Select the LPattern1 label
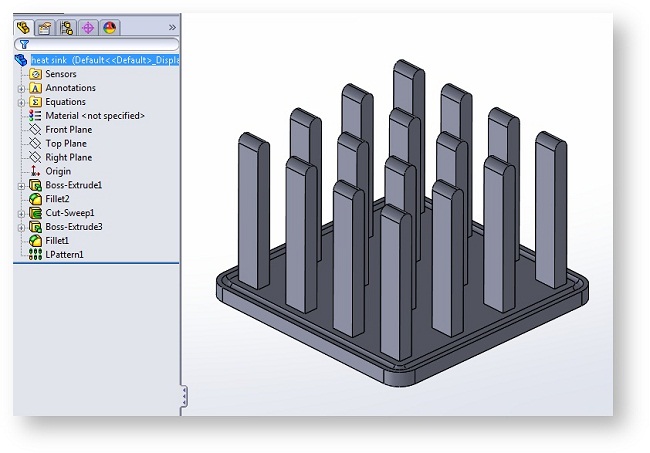The width and height of the screenshot is (650, 453). coord(65,254)
